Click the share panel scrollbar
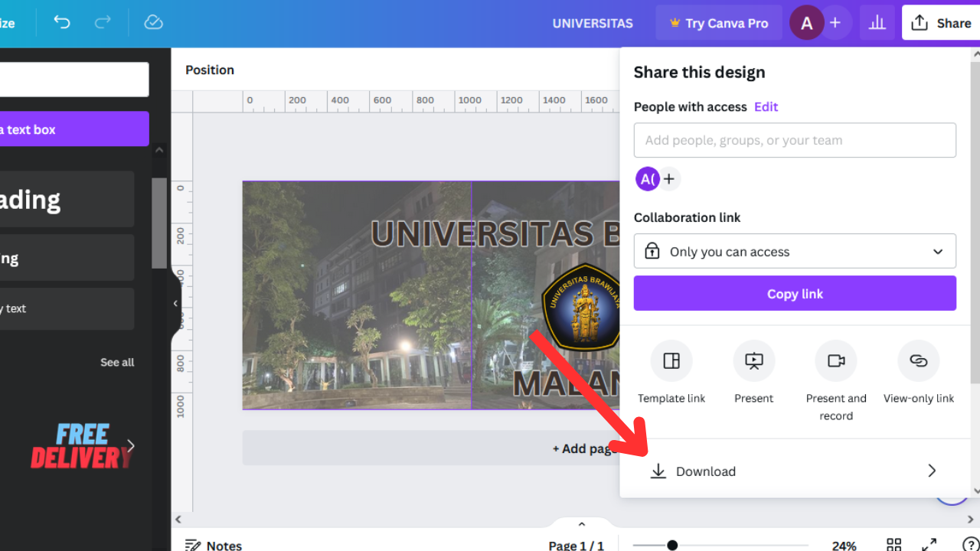The image size is (980, 551). pyautogui.click(x=975, y=222)
